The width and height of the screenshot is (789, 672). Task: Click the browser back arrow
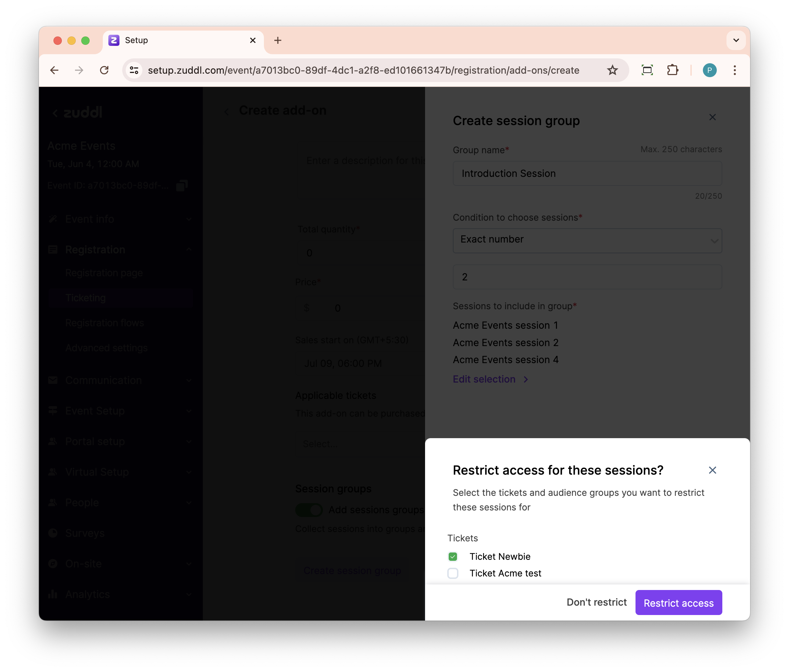[55, 70]
